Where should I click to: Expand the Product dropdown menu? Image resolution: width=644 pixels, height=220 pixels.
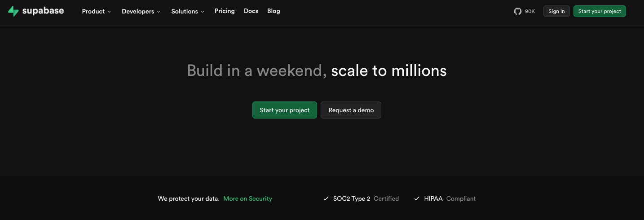coord(93,11)
